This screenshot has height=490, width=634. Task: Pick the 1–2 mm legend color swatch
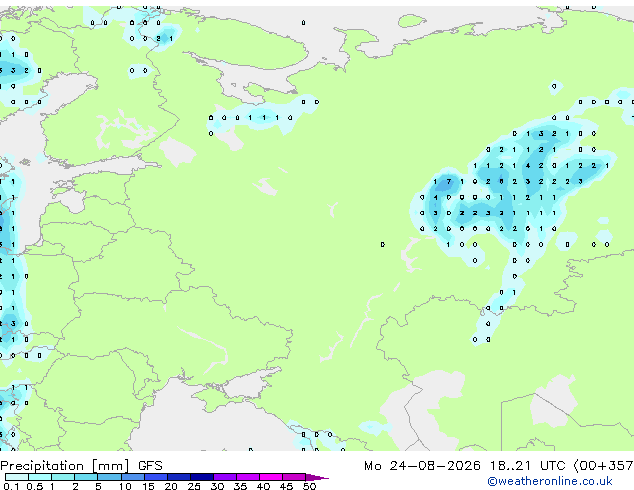coord(63,477)
